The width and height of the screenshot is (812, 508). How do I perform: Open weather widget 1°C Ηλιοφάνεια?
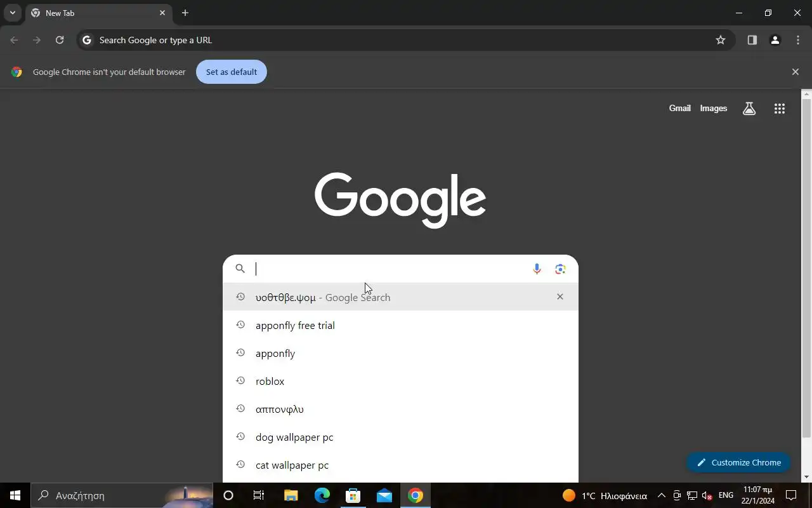[x=605, y=495]
